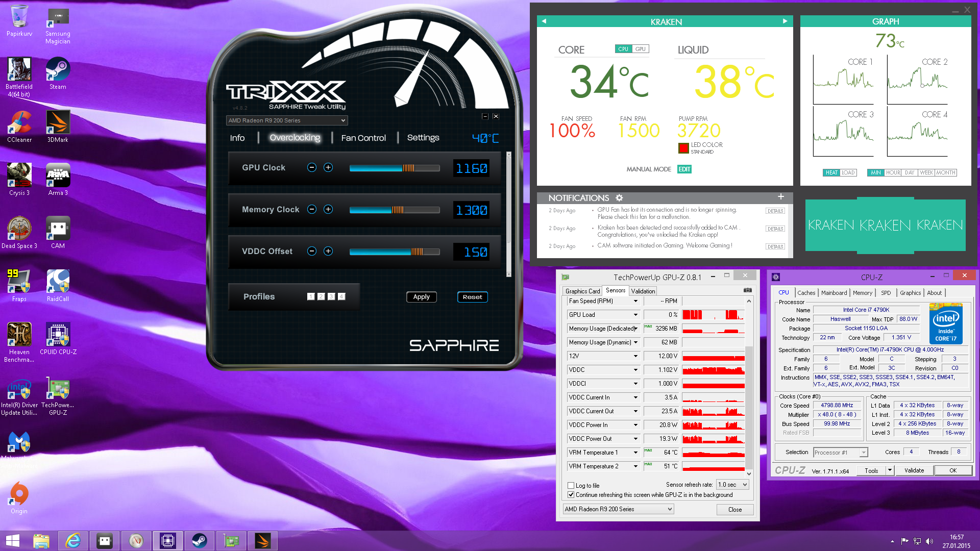Screen dimensions: 980x551
Task: Open the RaidCall desktop shortcut
Action: [x=58, y=286]
